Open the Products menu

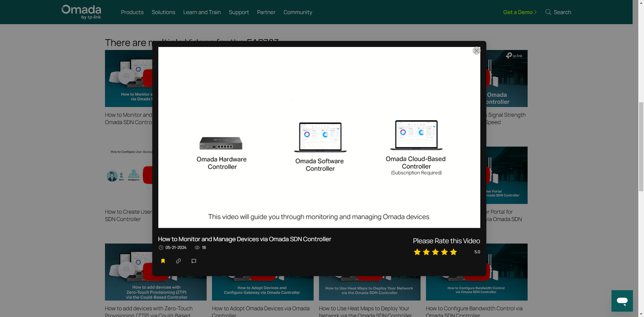click(x=132, y=12)
